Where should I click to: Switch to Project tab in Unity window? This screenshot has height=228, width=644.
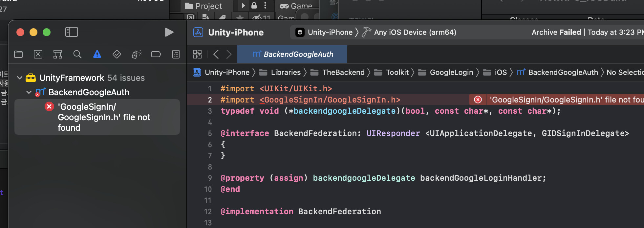204,6
